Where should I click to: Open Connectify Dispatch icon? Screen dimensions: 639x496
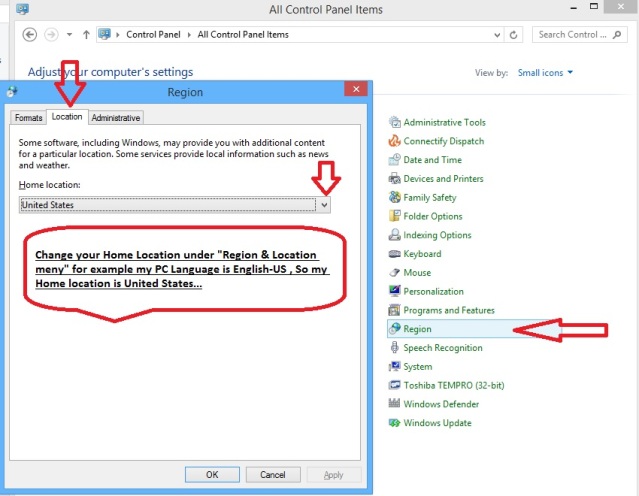point(394,141)
